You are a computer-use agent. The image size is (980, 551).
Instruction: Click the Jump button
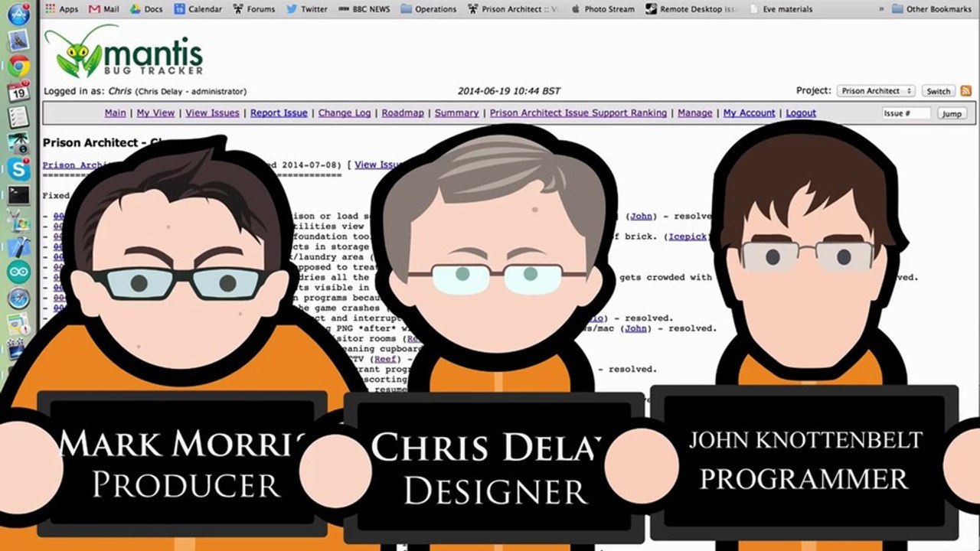point(952,113)
